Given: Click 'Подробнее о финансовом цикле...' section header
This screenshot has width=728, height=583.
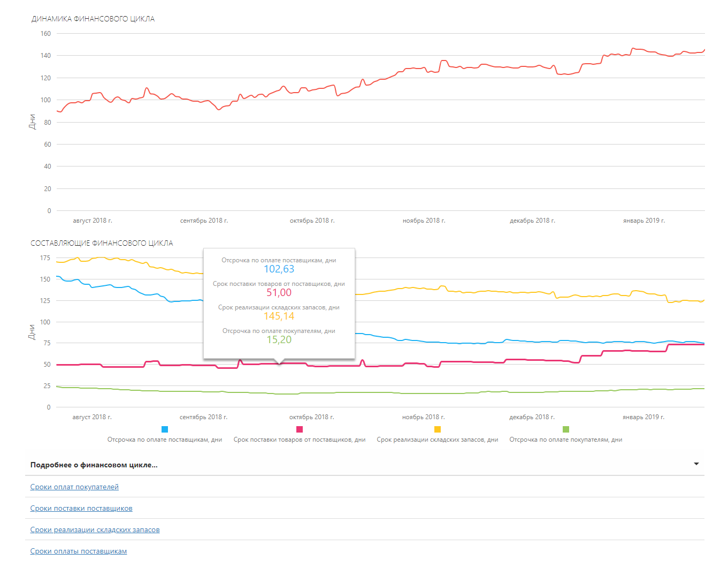Looking at the screenshot, I should tap(94, 465).
